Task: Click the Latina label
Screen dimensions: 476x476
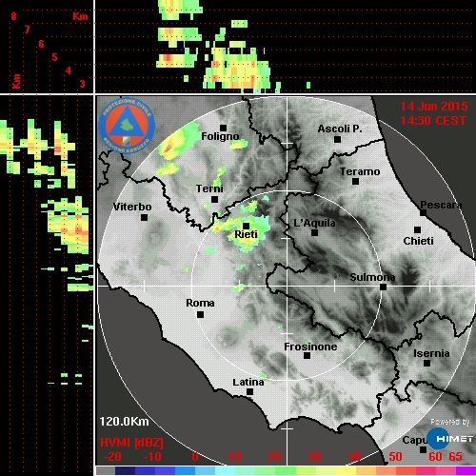Action: click(x=248, y=383)
